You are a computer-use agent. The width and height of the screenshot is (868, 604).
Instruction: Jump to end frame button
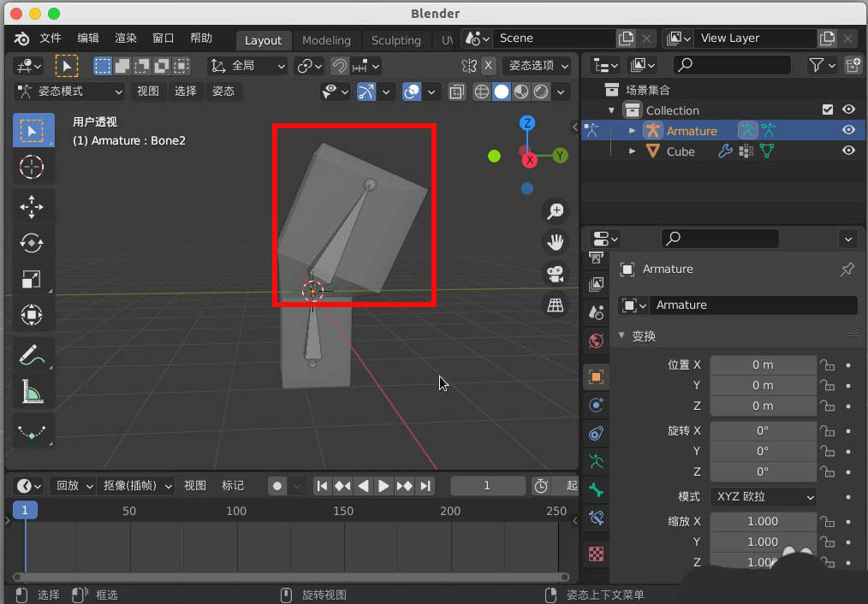pos(425,486)
